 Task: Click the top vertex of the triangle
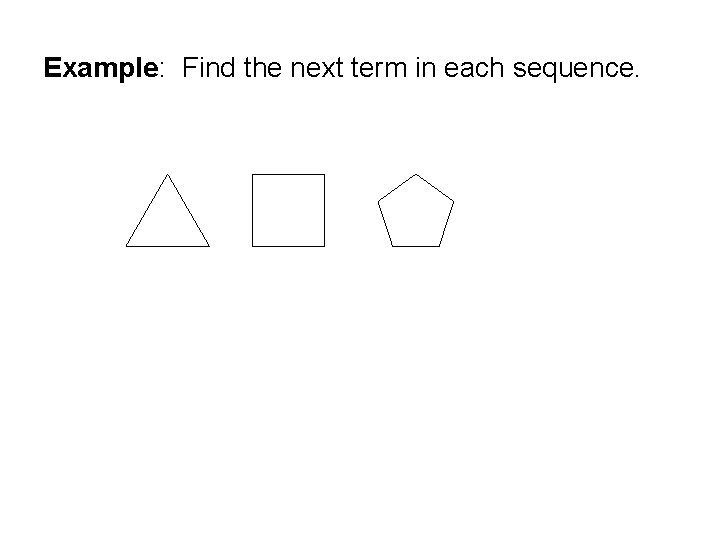168,174
